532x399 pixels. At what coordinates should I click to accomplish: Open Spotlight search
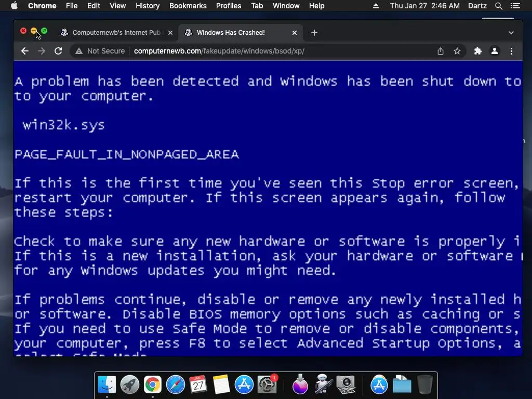point(498,6)
